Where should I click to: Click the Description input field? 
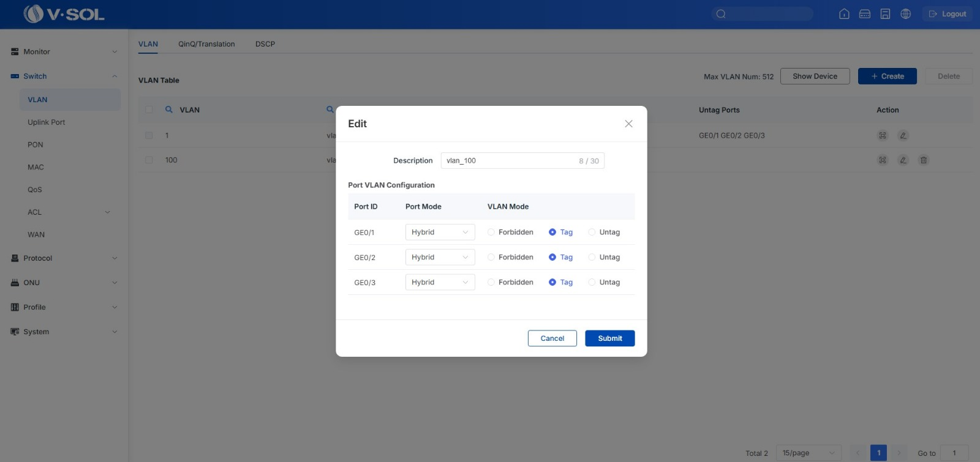tap(522, 161)
